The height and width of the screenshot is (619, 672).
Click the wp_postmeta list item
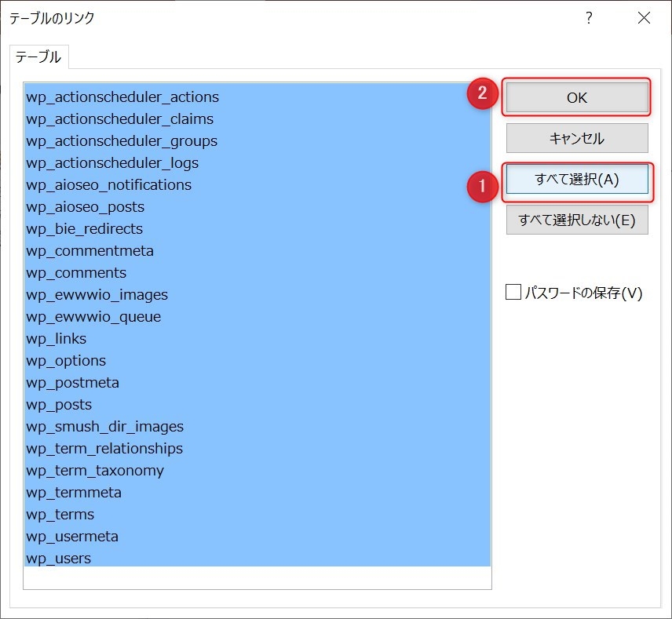pos(72,383)
